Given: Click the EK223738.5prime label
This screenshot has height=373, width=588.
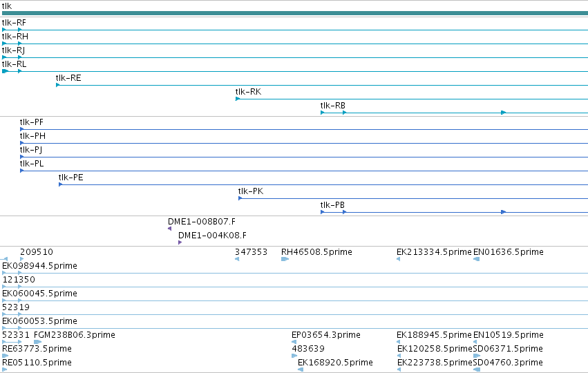Looking at the screenshot, I should click(435, 363).
